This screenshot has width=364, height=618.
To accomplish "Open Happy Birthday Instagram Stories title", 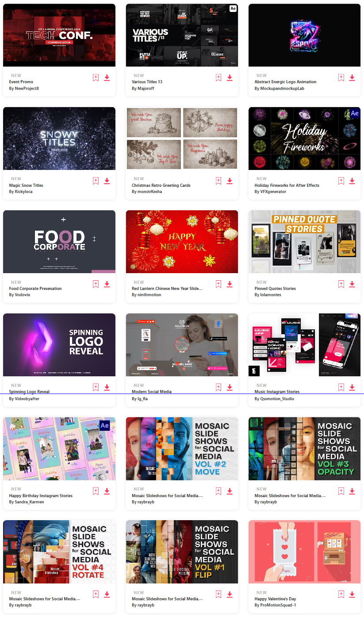I will 41,496.
